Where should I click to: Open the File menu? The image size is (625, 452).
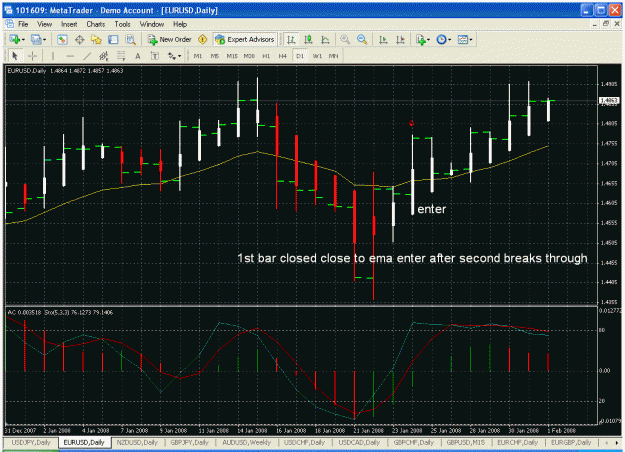(23, 24)
